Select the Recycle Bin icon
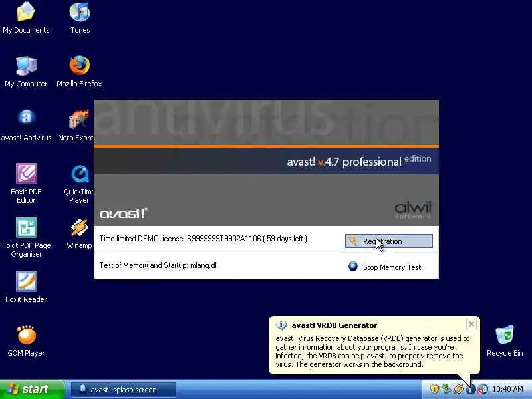The width and height of the screenshot is (532, 399). point(505,340)
